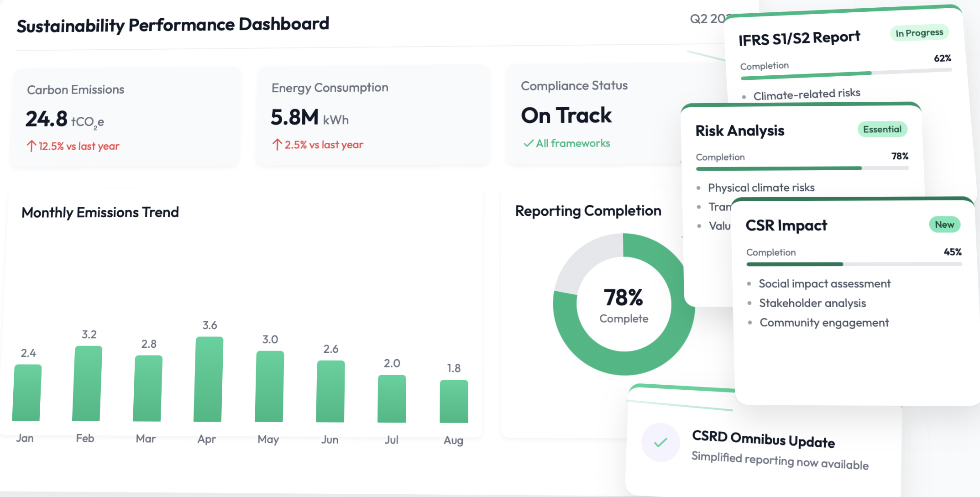Expand the Climate-related risks bullet item
Image resolution: width=980 pixels, height=497 pixels.
tap(807, 93)
